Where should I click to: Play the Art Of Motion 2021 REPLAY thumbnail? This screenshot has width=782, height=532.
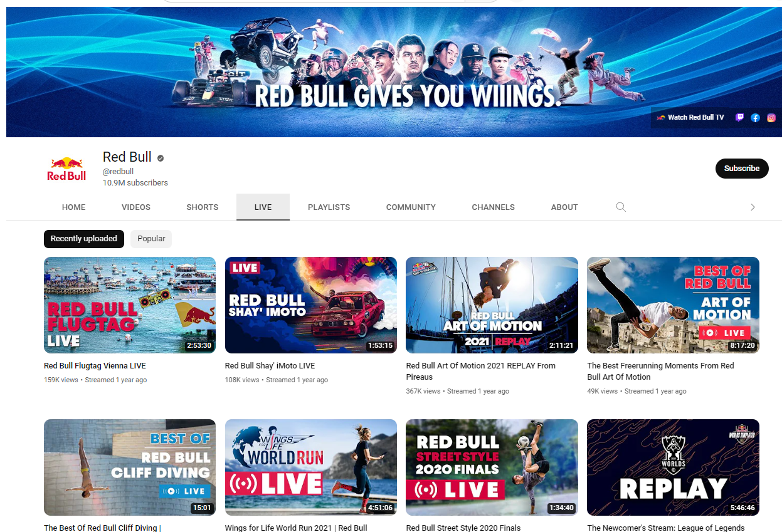tap(492, 305)
